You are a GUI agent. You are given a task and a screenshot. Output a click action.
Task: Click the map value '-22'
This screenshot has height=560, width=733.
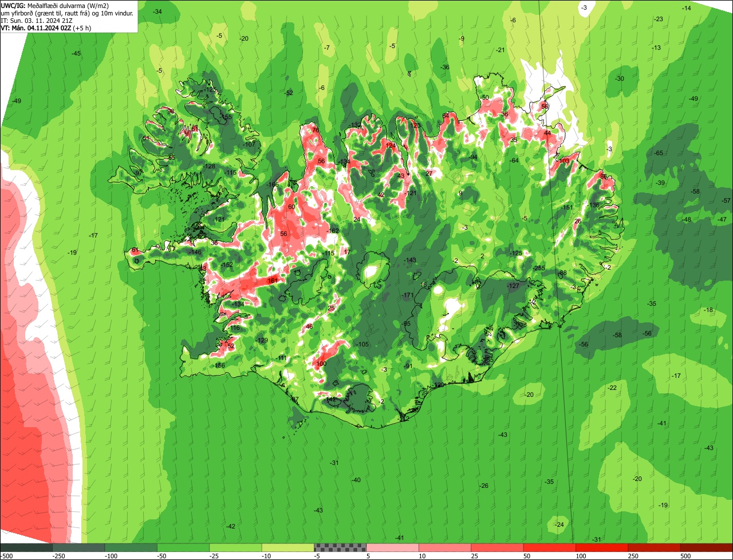pos(612,388)
